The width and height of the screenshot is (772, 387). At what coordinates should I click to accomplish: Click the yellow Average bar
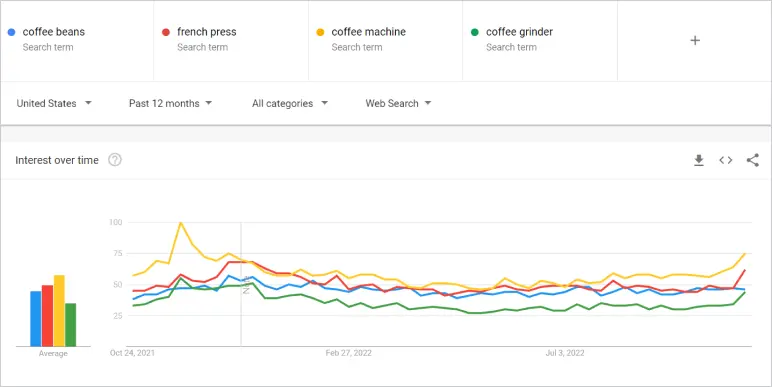click(x=59, y=311)
